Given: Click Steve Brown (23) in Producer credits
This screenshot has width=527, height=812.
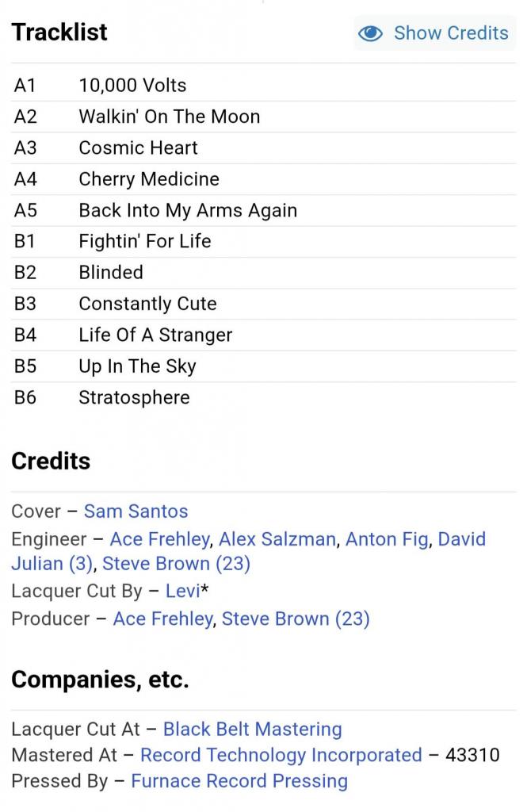Looking at the screenshot, I should click(x=296, y=619).
